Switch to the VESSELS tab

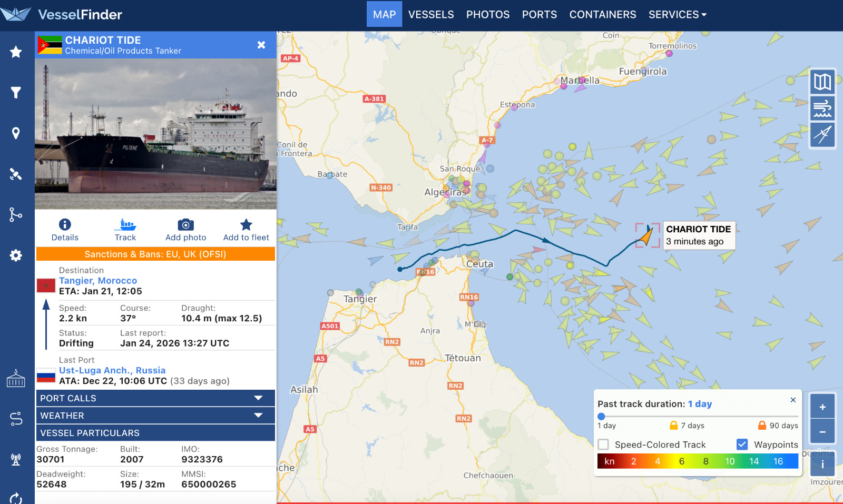[431, 14]
